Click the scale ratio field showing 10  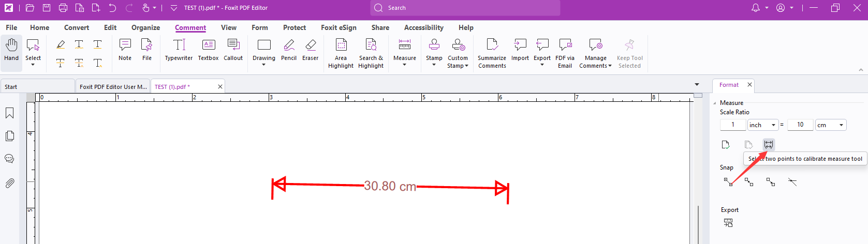point(800,125)
